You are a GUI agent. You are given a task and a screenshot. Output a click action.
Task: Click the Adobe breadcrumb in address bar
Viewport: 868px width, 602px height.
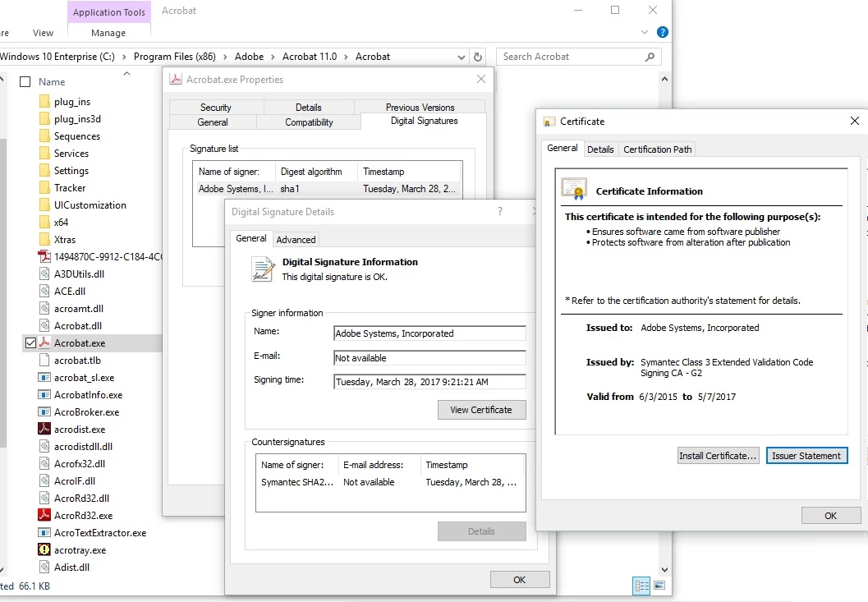pos(249,57)
